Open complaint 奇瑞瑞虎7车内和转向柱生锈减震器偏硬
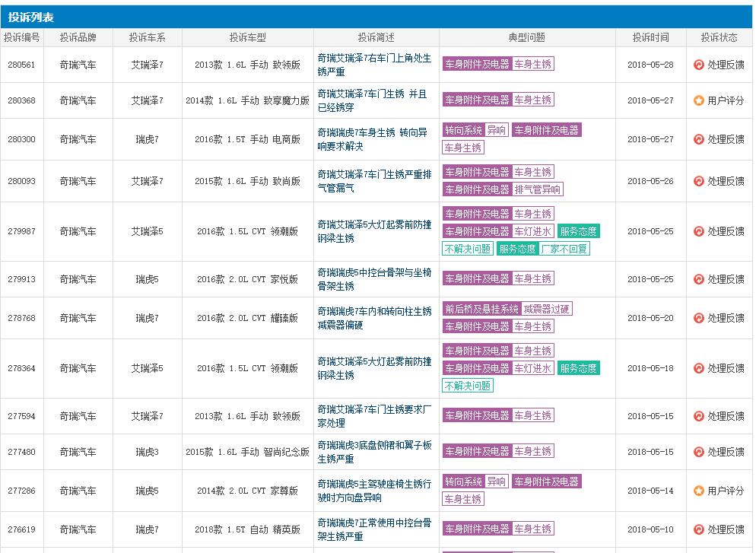Image resolution: width=756 pixels, height=553 pixels. 374,318
